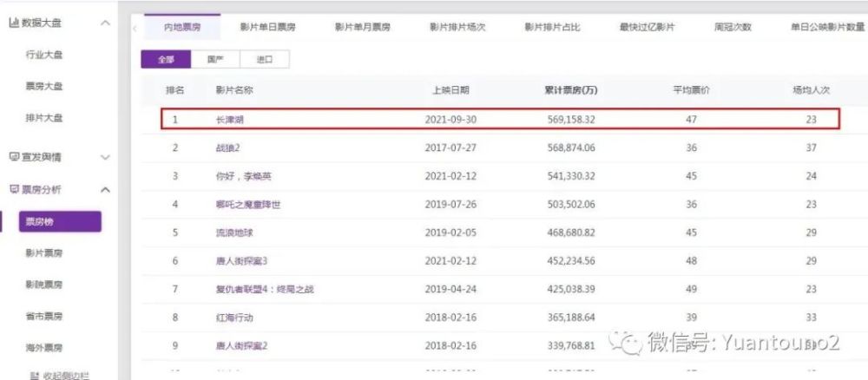
Task: Click the release date 2017-07-27
Action: [x=450, y=147]
